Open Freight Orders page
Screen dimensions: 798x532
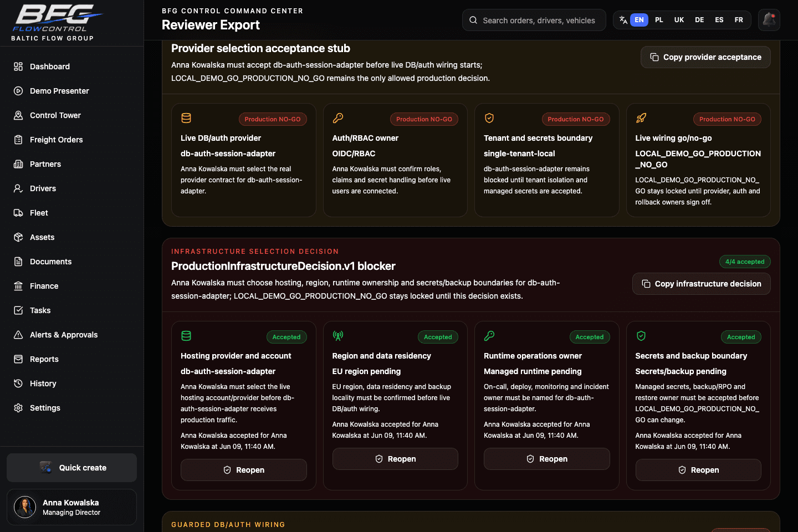coord(71,140)
